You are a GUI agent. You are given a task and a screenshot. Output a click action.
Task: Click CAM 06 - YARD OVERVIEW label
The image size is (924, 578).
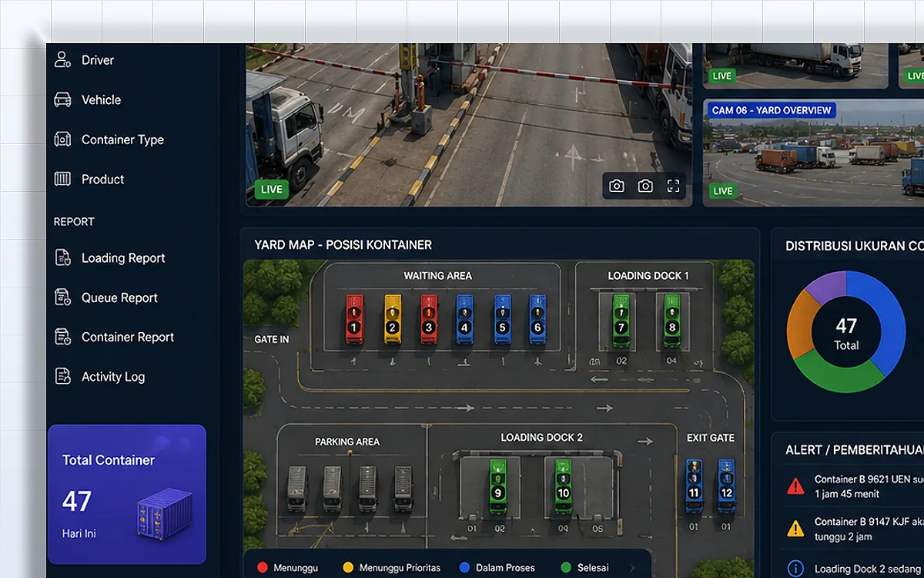(772, 110)
